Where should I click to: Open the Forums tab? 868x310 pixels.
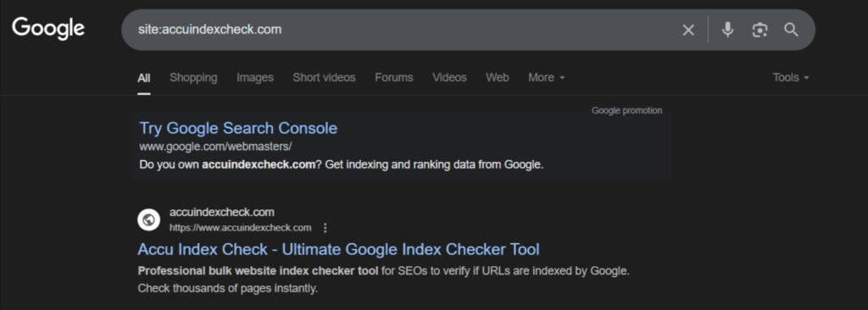coord(393,78)
